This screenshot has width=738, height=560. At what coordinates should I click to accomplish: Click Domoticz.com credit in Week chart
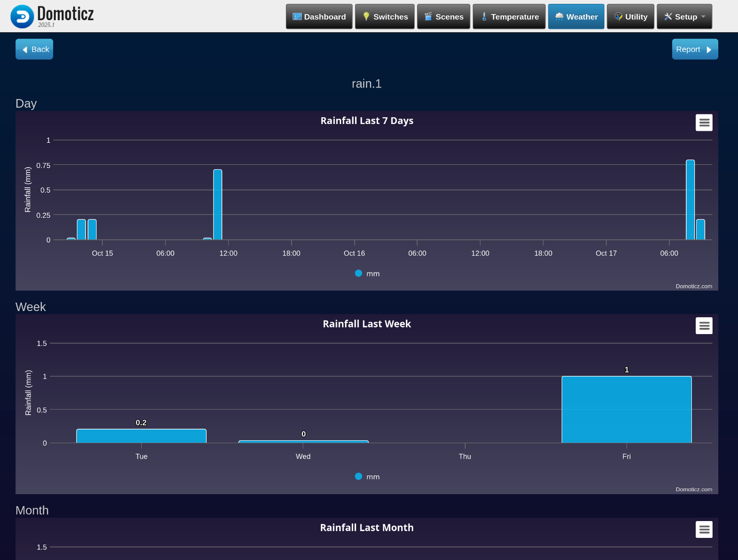click(x=694, y=490)
